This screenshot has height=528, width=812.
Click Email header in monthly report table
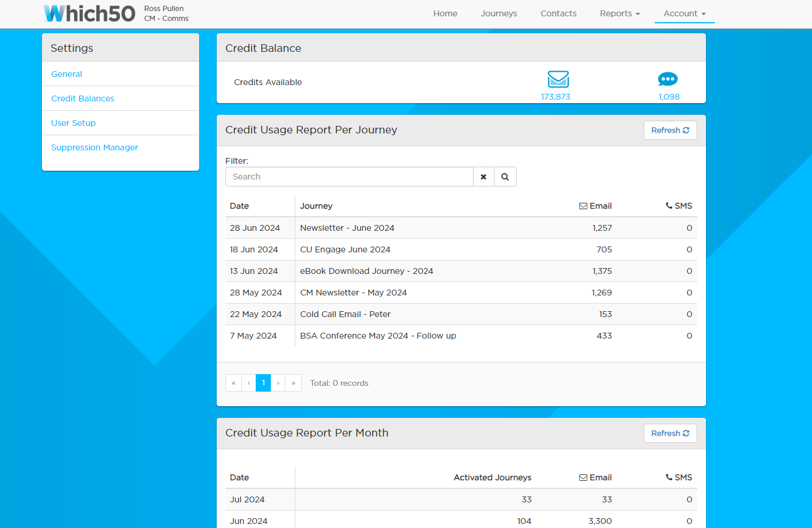[x=595, y=477]
